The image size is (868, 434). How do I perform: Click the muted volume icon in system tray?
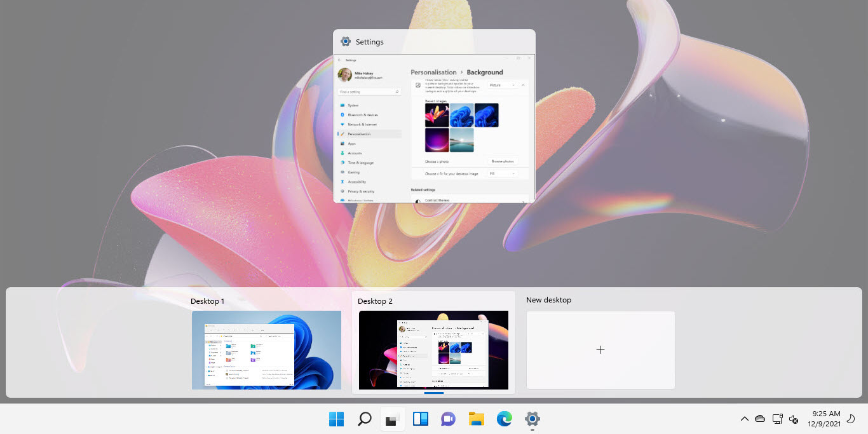click(793, 420)
